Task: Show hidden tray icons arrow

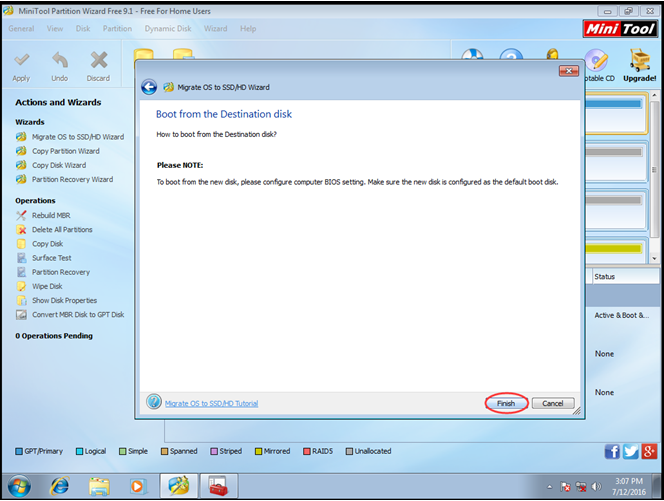Action: pyautogui.click(x=550, y=487)
